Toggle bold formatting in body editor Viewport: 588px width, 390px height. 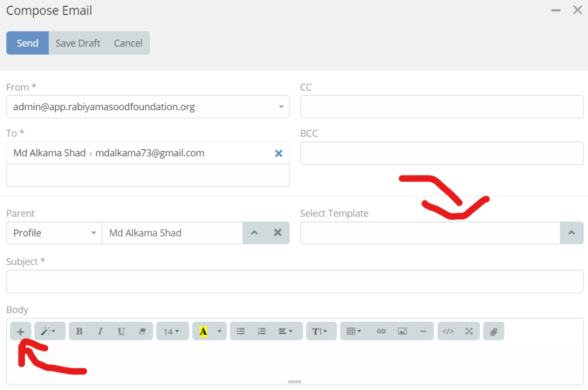[79, 331]
